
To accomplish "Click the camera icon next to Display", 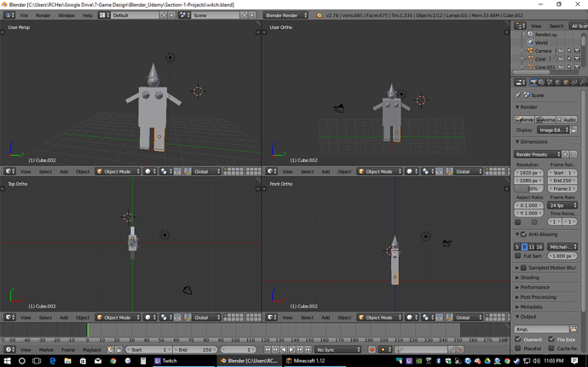I will [574, 130].
